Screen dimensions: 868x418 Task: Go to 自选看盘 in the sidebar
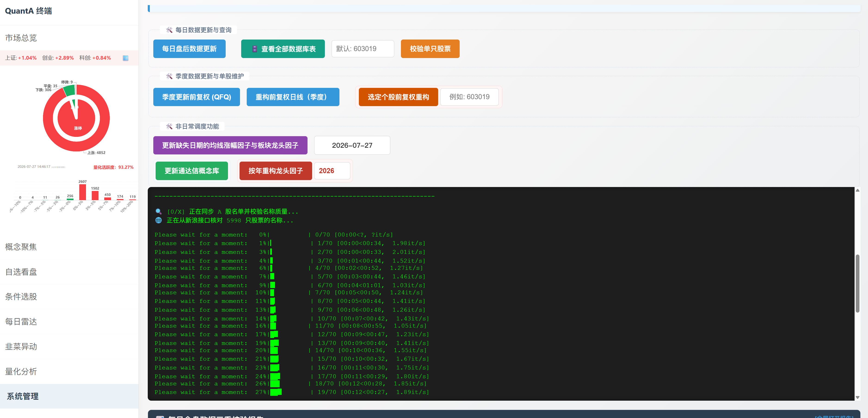(21, 272)
